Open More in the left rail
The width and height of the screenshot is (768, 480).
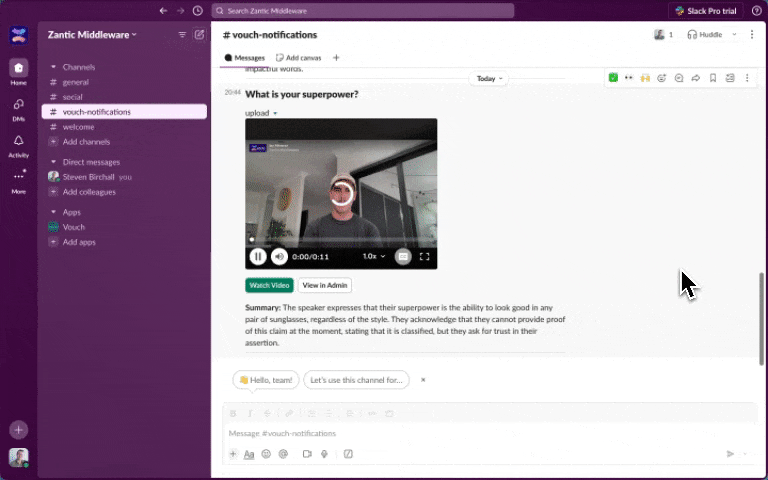point(19,181)
